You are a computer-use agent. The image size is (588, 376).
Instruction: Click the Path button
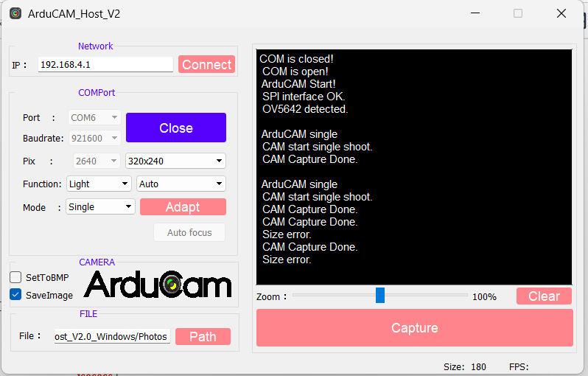[203, 337]
